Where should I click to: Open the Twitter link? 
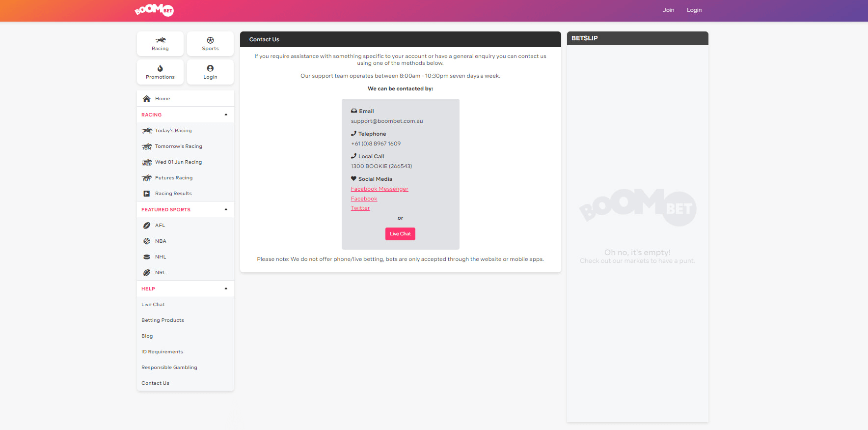(x=360, y=208)
